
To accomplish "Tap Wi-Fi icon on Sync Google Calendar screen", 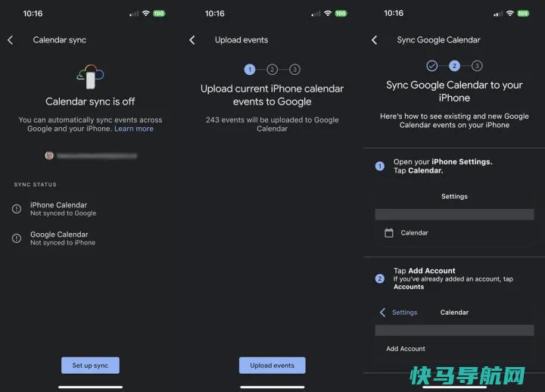I will [x=510, y=13].
